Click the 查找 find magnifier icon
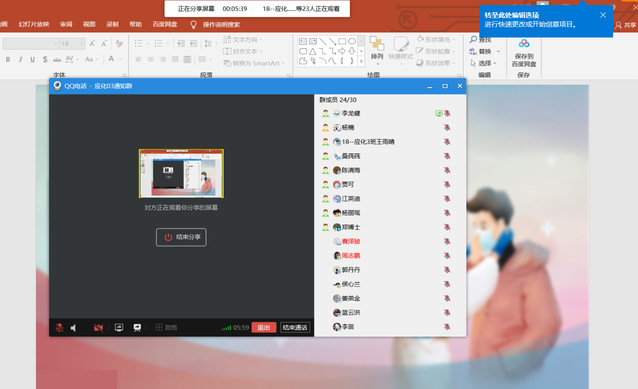The height and width of the screenshot is (389, 638). click(473, 39)
